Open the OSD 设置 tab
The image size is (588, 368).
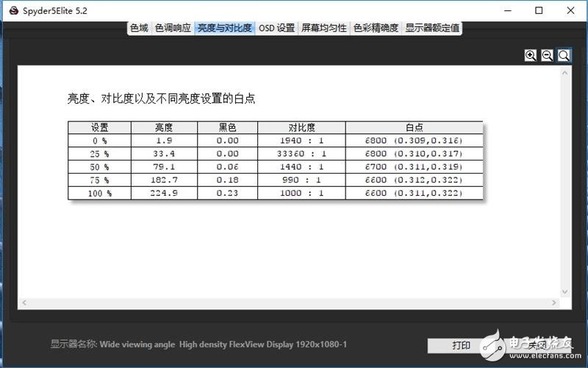[x=277, y=28]
